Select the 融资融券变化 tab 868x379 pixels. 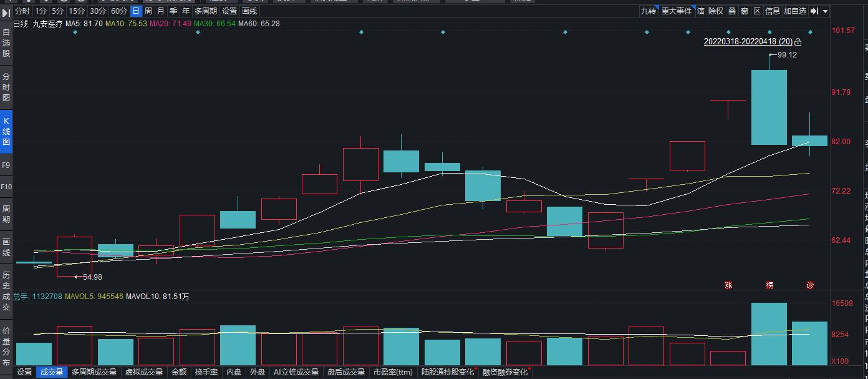pos(505,372)
